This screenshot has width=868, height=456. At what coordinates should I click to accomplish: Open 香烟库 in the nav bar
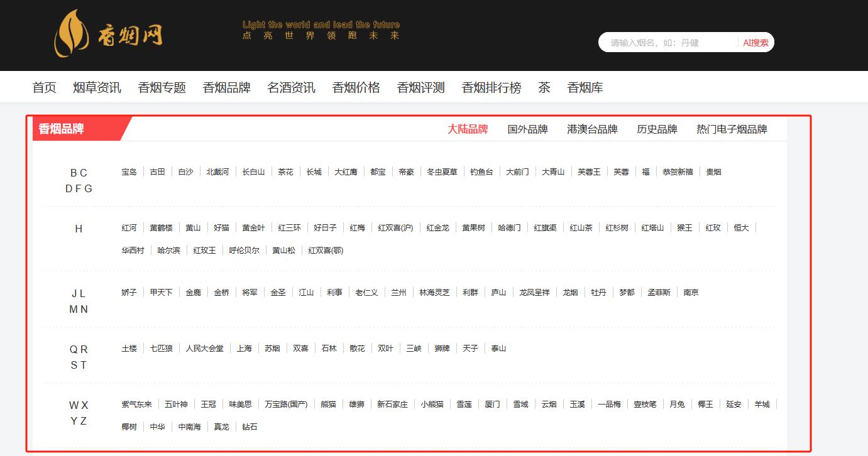point(585,87)
